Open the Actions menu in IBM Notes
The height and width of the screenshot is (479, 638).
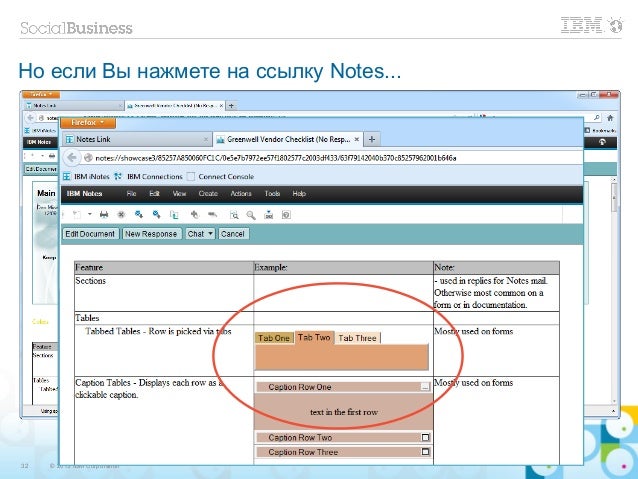[240, 193]
